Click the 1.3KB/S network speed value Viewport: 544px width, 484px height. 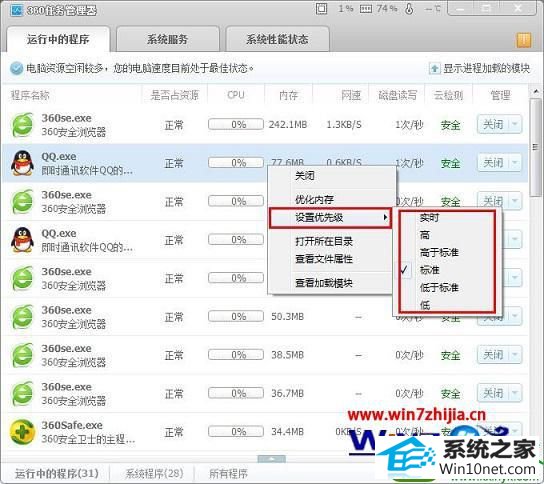pos(344,125)
